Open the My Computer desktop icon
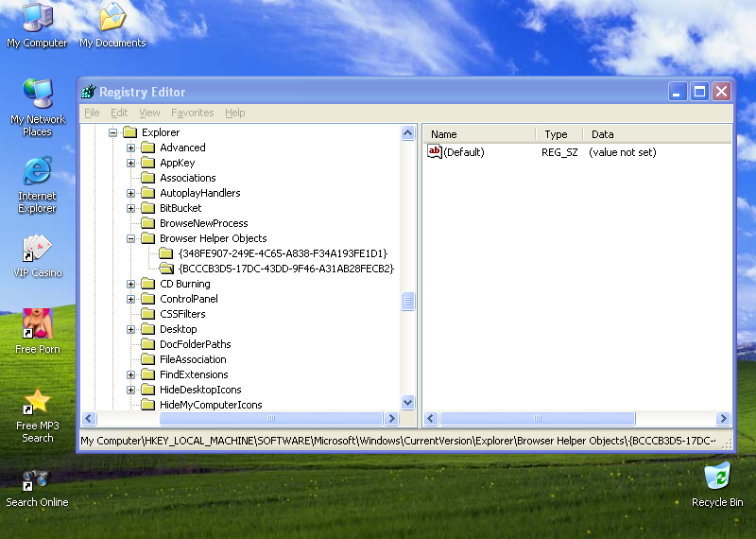Image resolution: width=756 pixels, height=539 pixels. tap(37, 18)
